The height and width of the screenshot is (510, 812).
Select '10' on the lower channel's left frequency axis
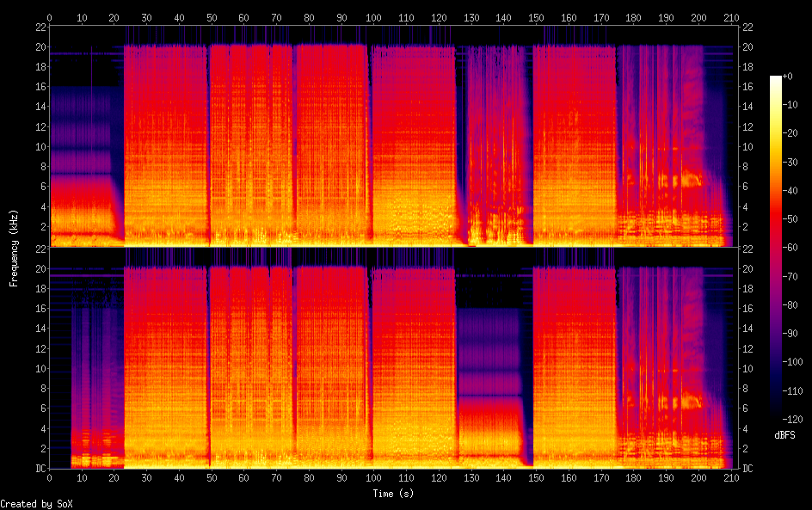pos(40,369)
